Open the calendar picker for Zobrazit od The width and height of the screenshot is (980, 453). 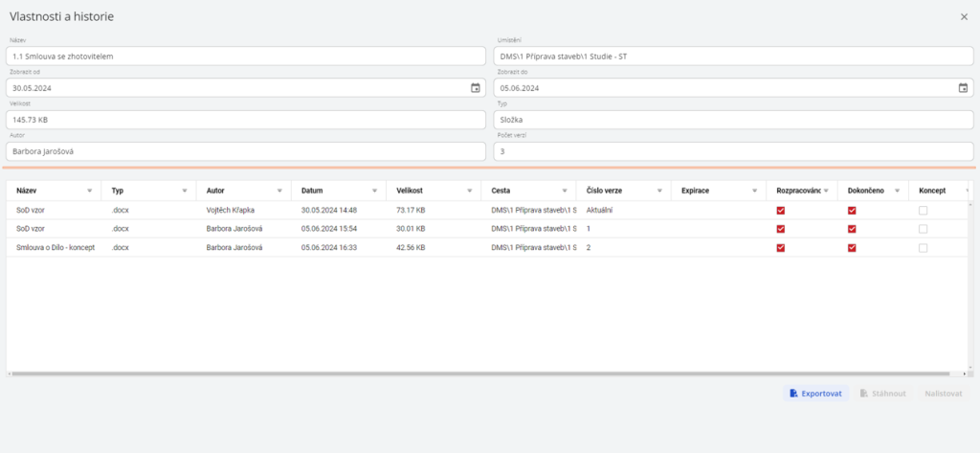[476, 88]
